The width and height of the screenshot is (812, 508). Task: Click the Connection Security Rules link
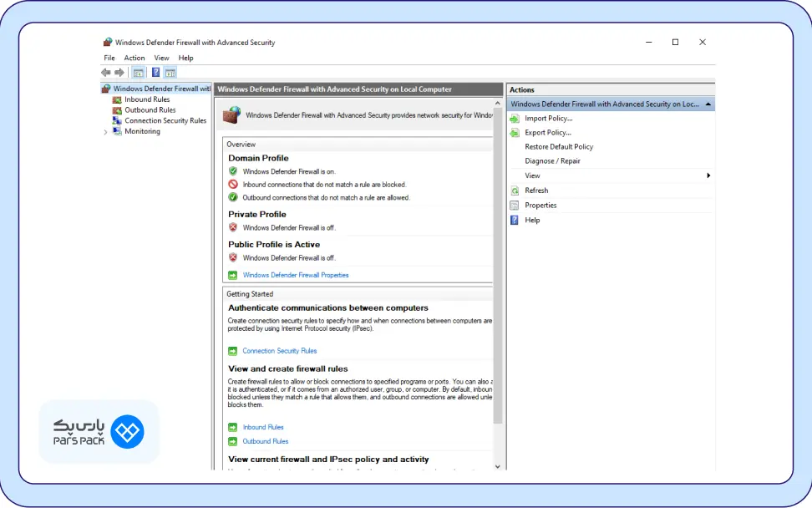tap(279, 351)
